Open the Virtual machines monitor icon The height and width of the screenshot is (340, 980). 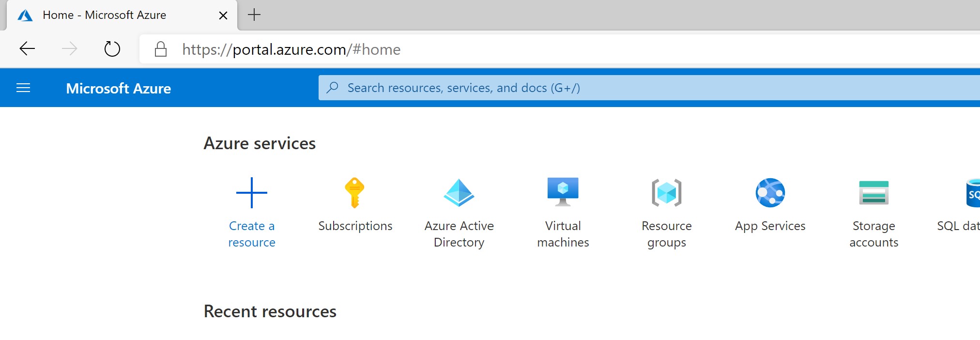point(563,192)
